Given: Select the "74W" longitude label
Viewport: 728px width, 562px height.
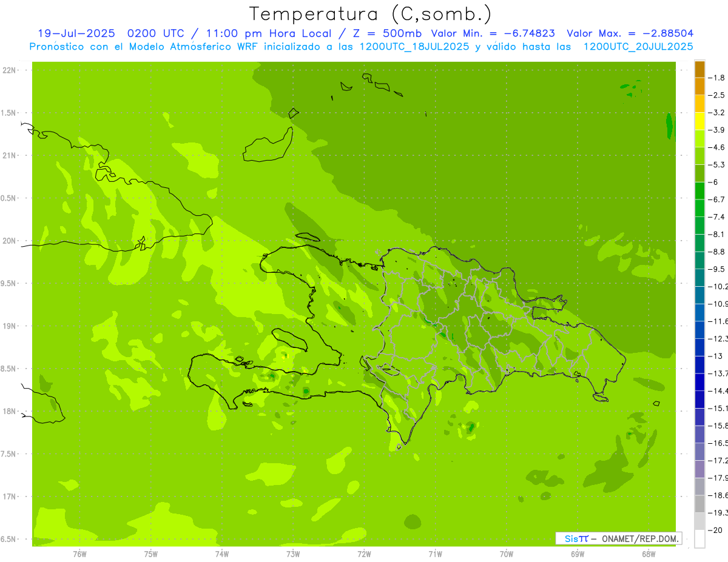Looking at the screenshot, I should (222, 554).
